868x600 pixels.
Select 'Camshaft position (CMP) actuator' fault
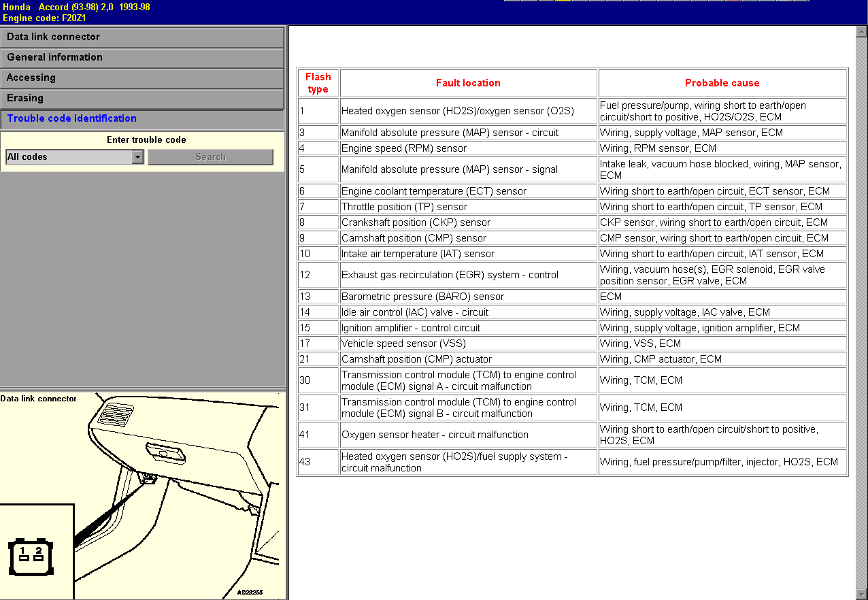416,359
